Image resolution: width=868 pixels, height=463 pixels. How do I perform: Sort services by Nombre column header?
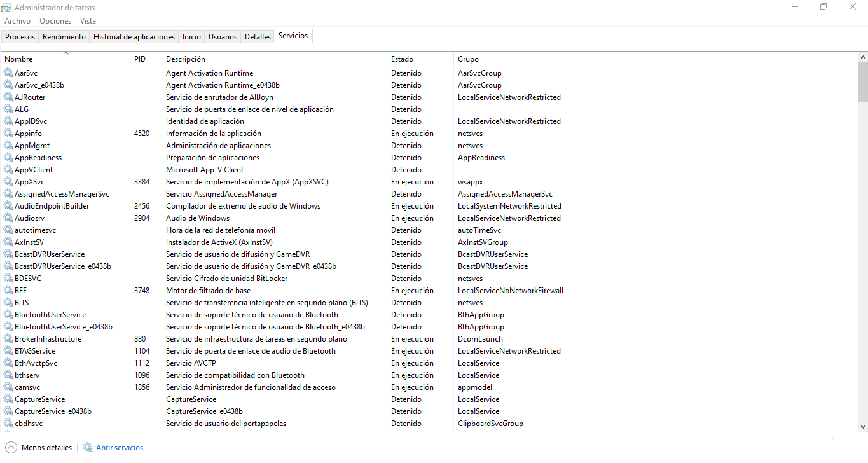click(x=18, y=59)
